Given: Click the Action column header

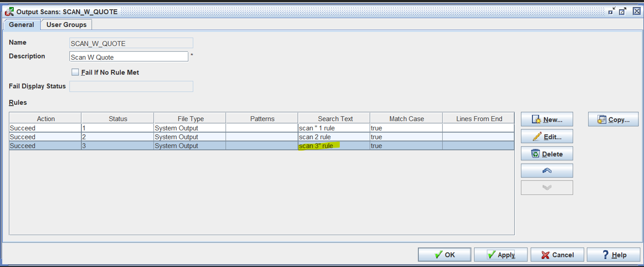Looking at the screenshot, I should pyautogui.click(x=45, y=118).
